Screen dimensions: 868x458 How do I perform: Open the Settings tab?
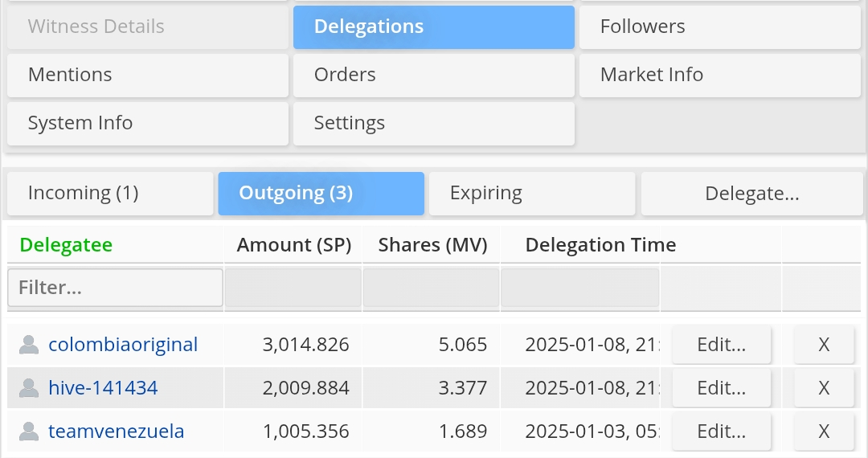tap(433, 123)
